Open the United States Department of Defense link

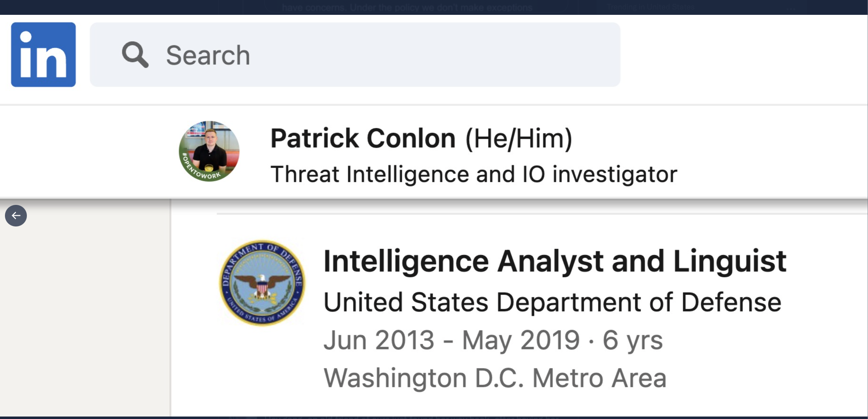(552, 302)
